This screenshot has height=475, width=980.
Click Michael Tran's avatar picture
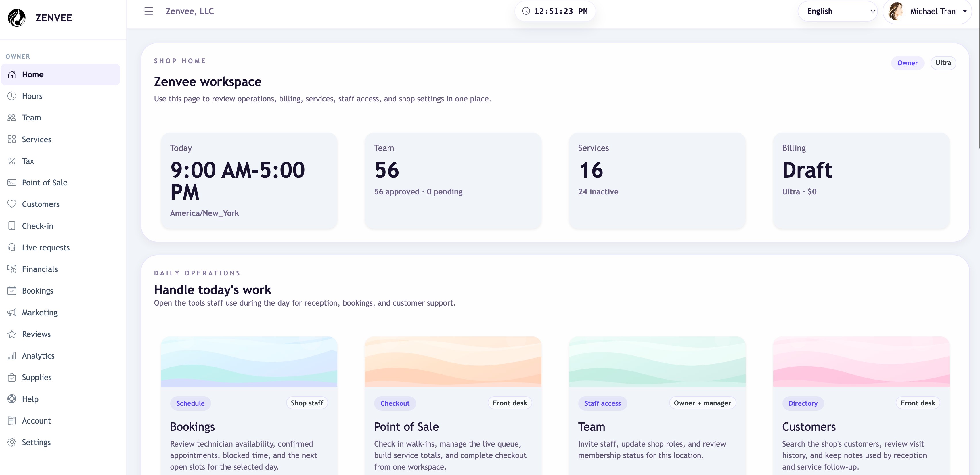pyautogui.click(x=896, y=12)
